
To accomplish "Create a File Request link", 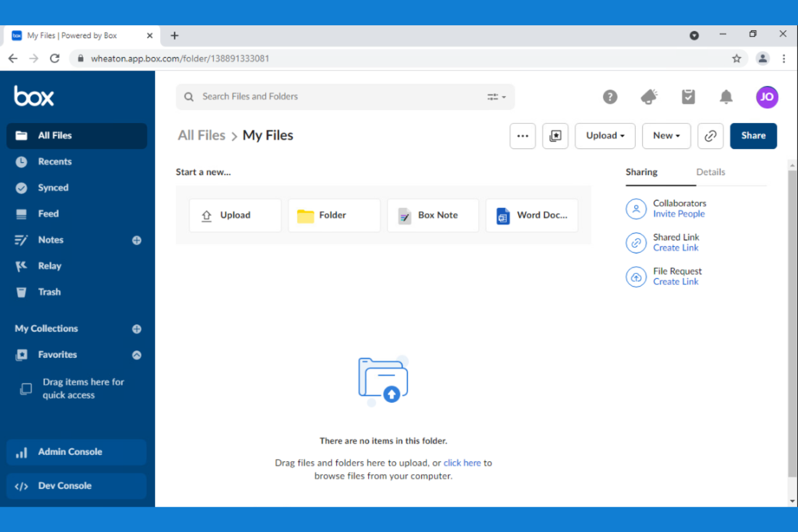I will tap(676, 281).
